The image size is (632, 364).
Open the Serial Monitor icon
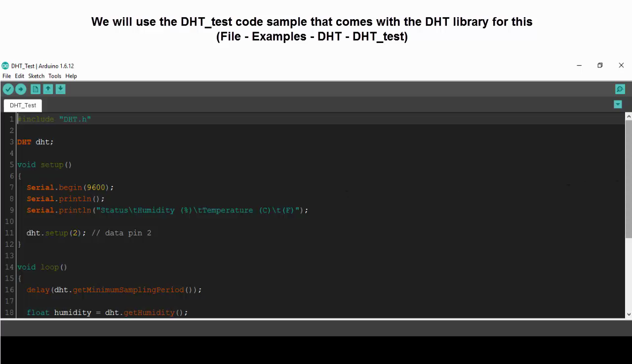click(620, 89)
